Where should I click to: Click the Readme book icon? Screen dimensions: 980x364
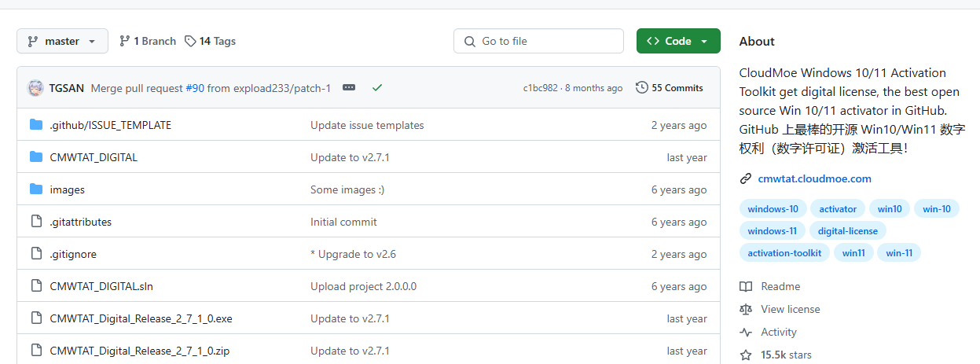coord(746,287)
